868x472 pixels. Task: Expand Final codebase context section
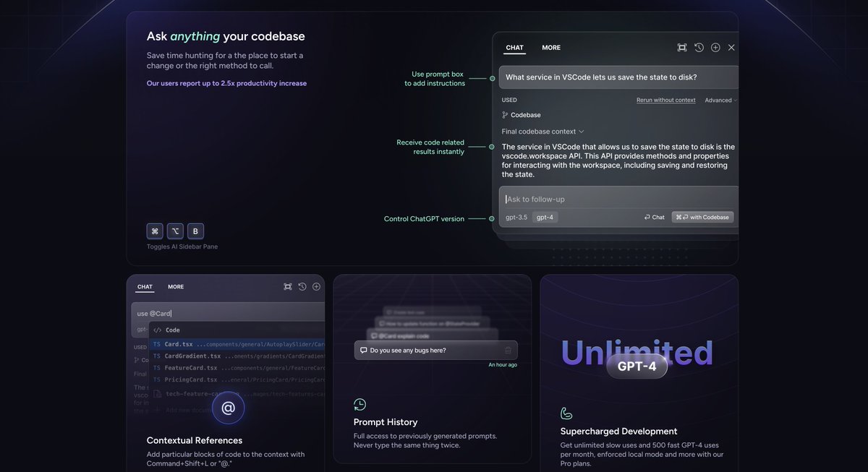coord(542,132)
